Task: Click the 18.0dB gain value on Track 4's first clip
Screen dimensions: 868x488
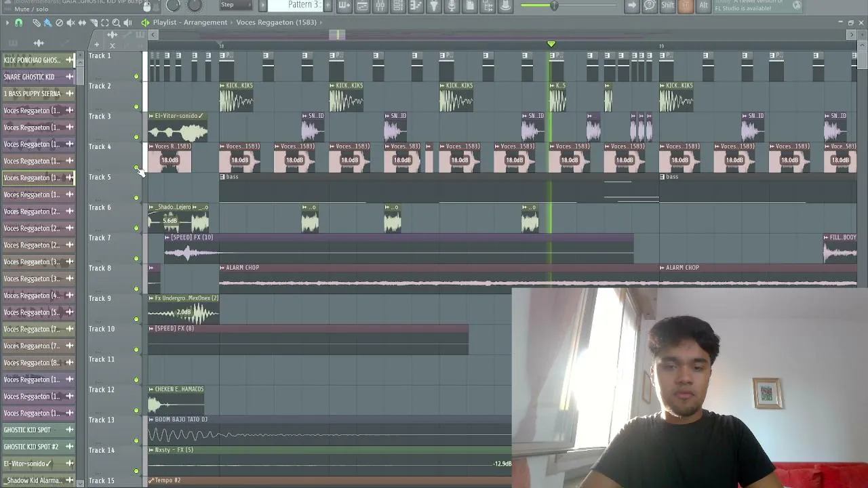Action: pos(170,161)
